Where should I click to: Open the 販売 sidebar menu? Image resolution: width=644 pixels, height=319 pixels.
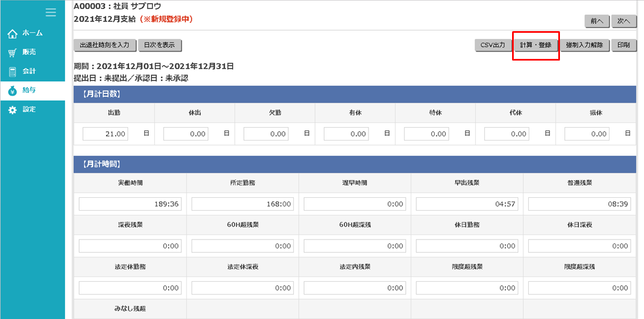pyautogui.click(x=29, y=52)
